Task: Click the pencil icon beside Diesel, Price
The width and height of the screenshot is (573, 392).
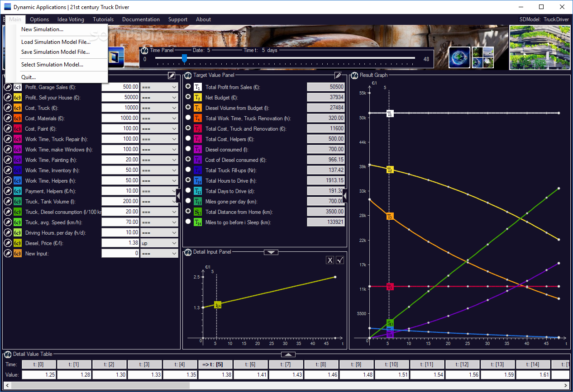Action: (x=8, y=243)
